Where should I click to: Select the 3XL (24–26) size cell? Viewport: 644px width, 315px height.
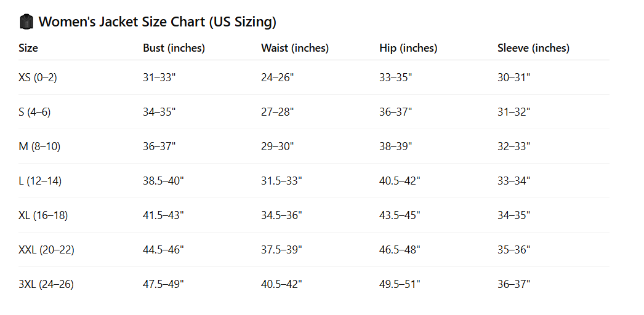click(46, 284)
